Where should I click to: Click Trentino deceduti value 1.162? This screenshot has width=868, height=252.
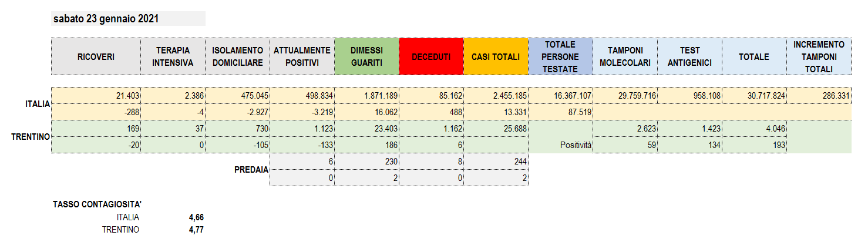click(x=431, y=128)
